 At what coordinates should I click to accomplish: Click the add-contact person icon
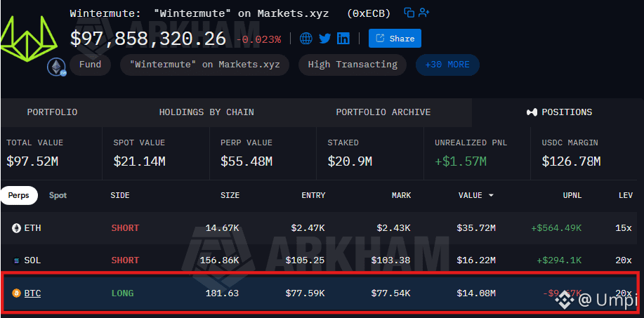point(424,13)
